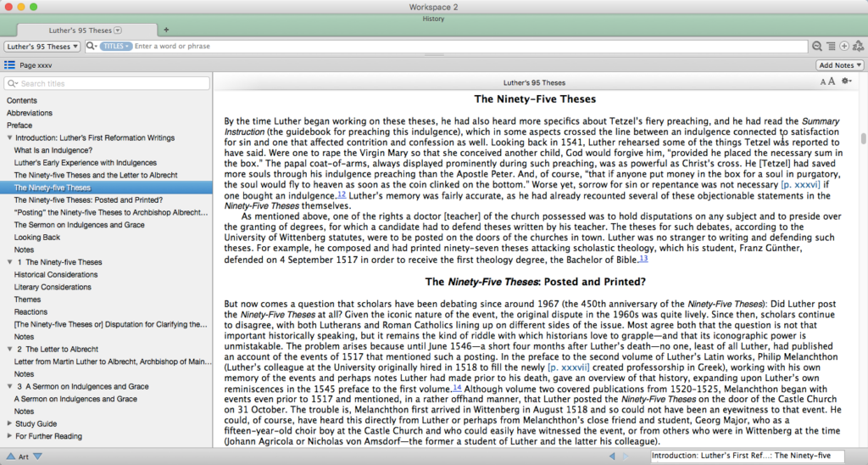Collapse the Introduction: Luther's First Reformation Writings section
Viewport: 868px width, 465px height.
[9, 137]
